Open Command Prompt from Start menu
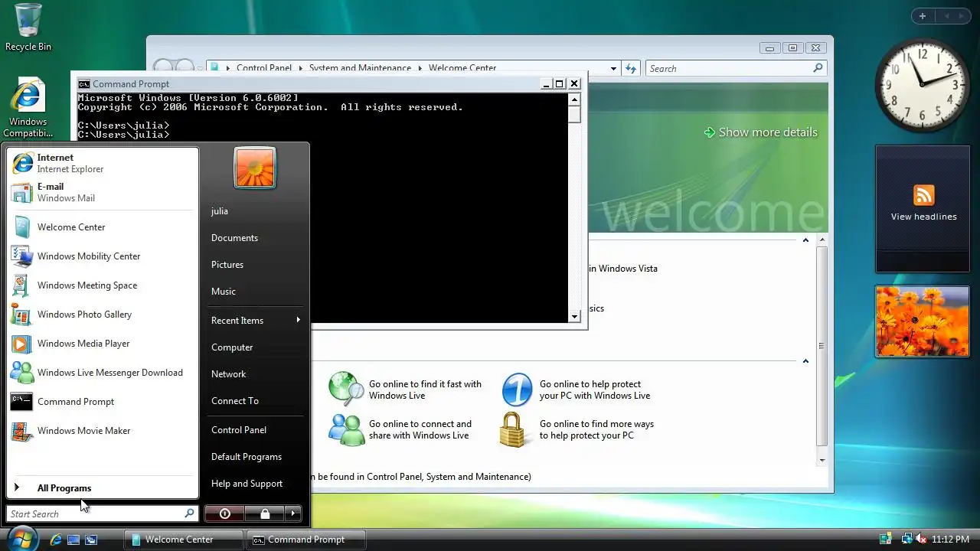This screenshot has width=980, height=551. tap(103, 402)
